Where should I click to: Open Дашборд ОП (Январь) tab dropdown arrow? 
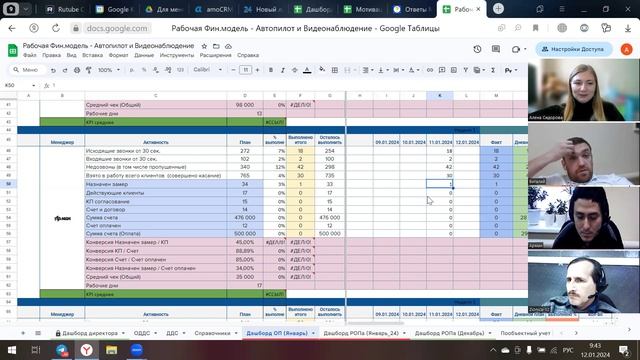coord(313,333)
